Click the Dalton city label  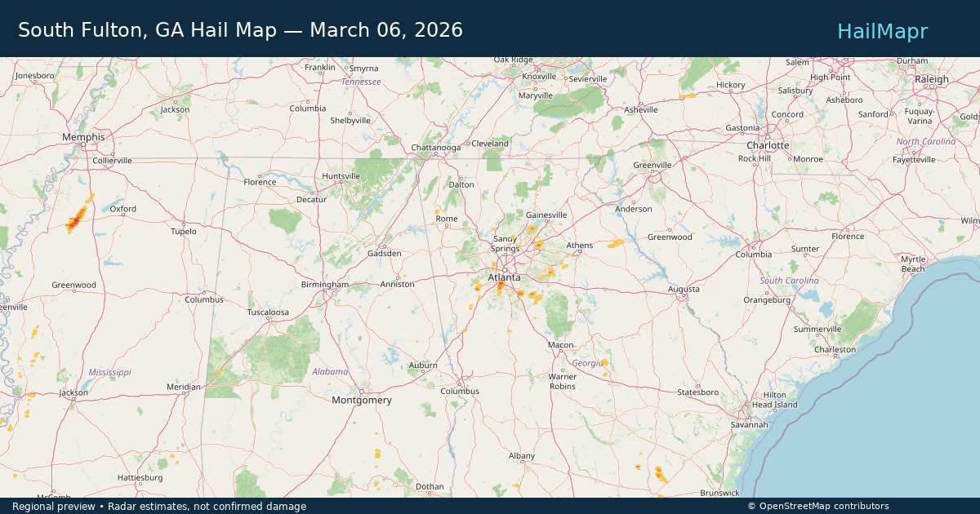pos(461,185)
